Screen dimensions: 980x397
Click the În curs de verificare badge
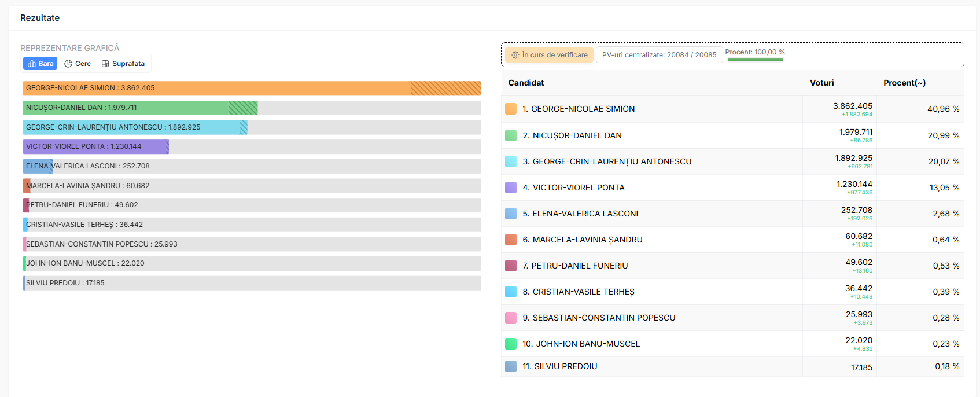[x=549, y=55]
